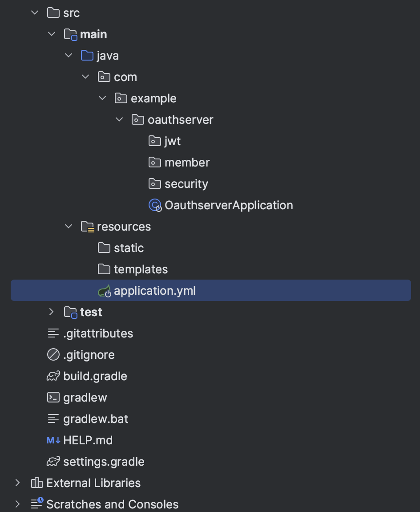Click the highlighted application.yml entry
This screenshot has height=512, width=420.
154,290
